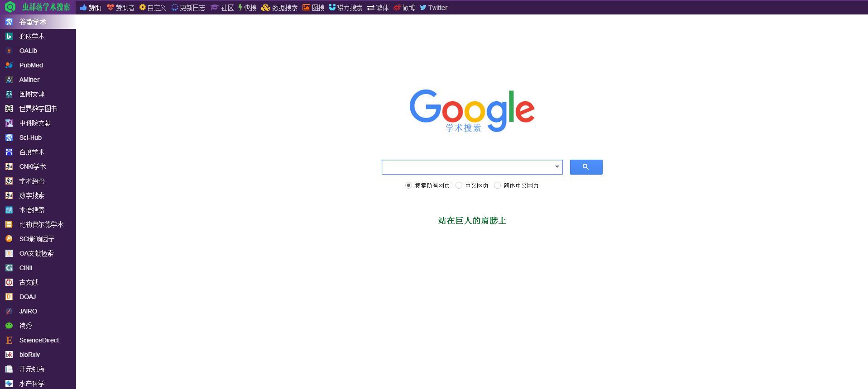Click the 站在巨人的肩膀上 slogan text
This screenshot has width=868, height=389.
coord(472,221)
